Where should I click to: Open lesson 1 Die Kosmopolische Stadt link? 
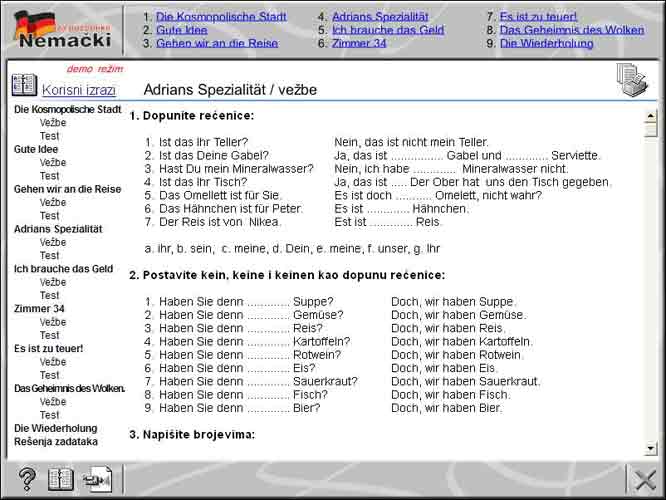pos(221,17)
